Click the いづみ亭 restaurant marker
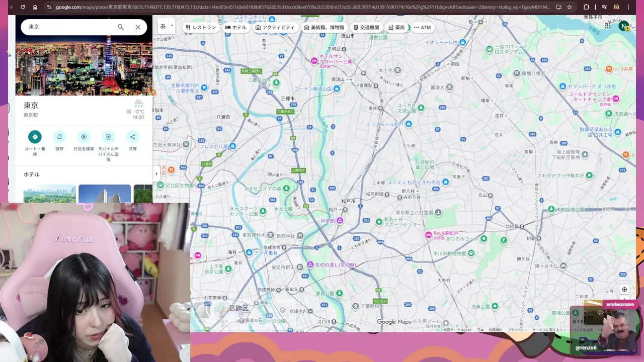Image resolution: width=644 pixels, height=362 pixels. (609, 68)
